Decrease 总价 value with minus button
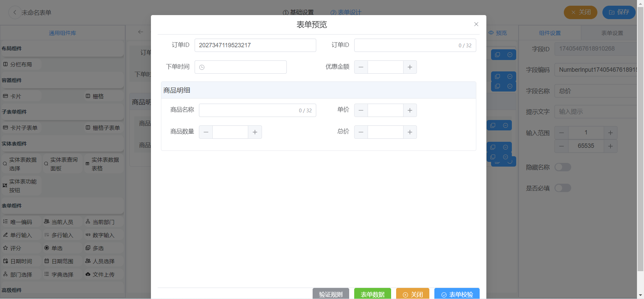 coord(361,132)
